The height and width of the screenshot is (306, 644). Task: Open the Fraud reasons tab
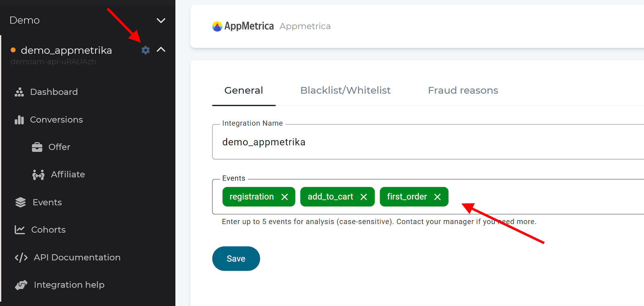(x=463, y=91)
